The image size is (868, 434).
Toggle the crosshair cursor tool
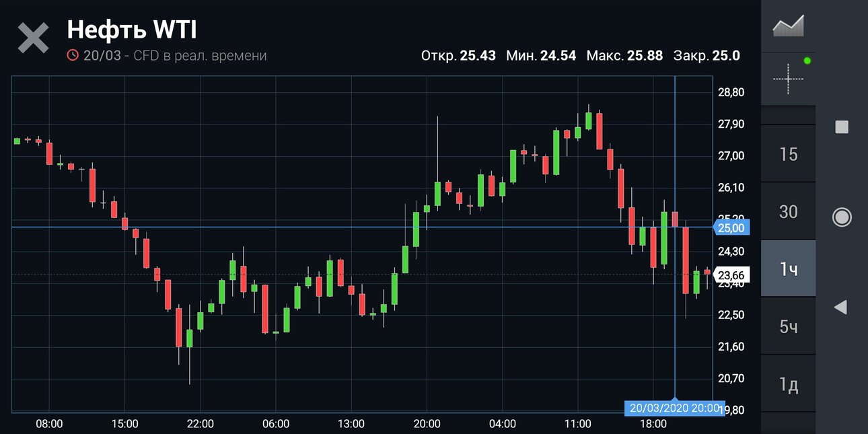click(x=788, y=79)
